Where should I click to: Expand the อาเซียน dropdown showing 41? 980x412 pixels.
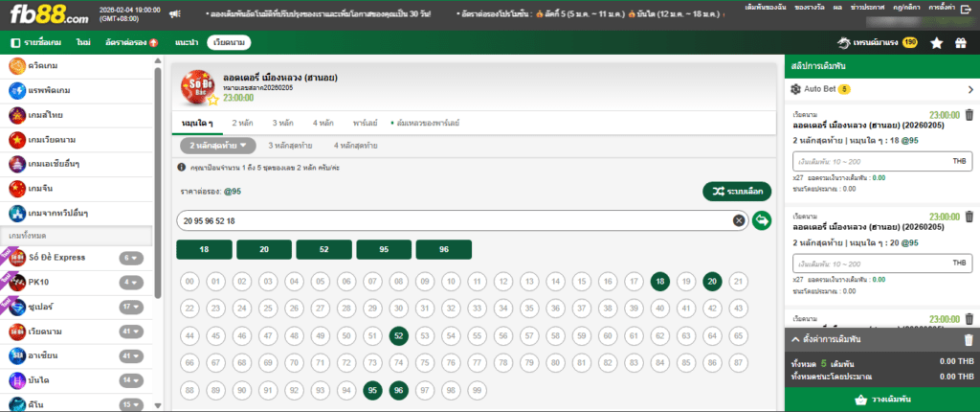(131, 355)
